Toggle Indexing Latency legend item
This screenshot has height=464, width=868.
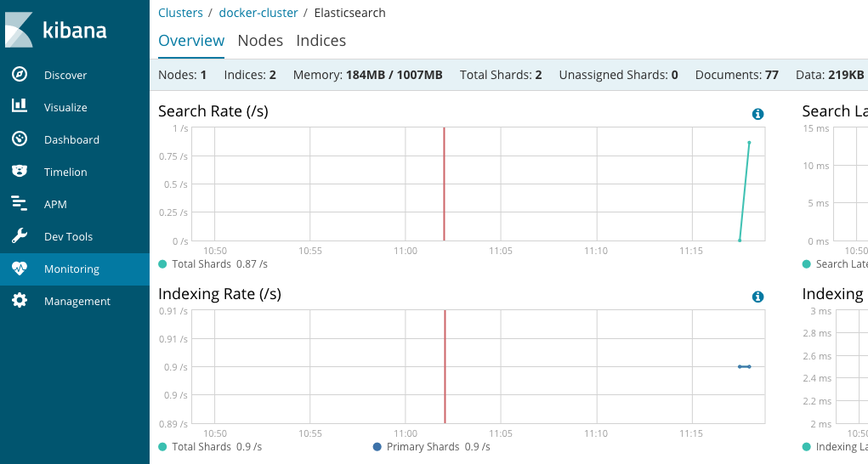coord(835,446)
